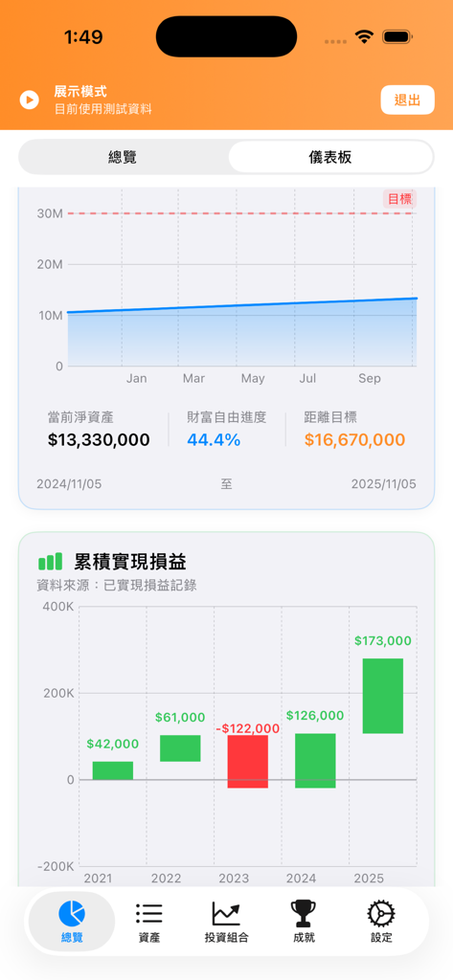The image size is (453, 980).
Task: Tap the Wi-Fi status icon
Action: (x=364, y=37)
